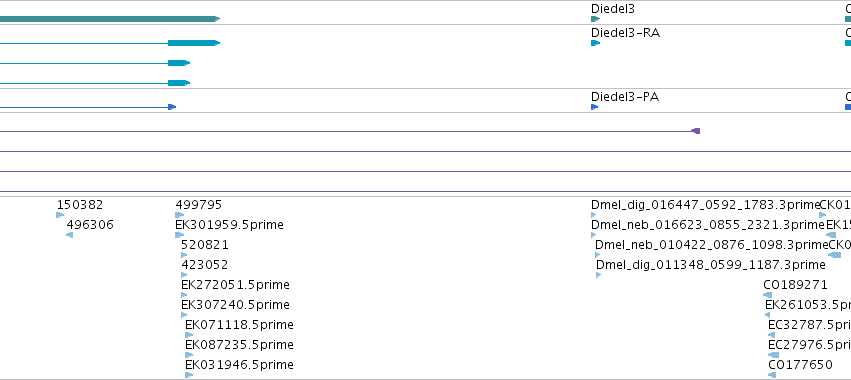
Task: Click the CO189271 feature glyph
Action: pos(767,295)
